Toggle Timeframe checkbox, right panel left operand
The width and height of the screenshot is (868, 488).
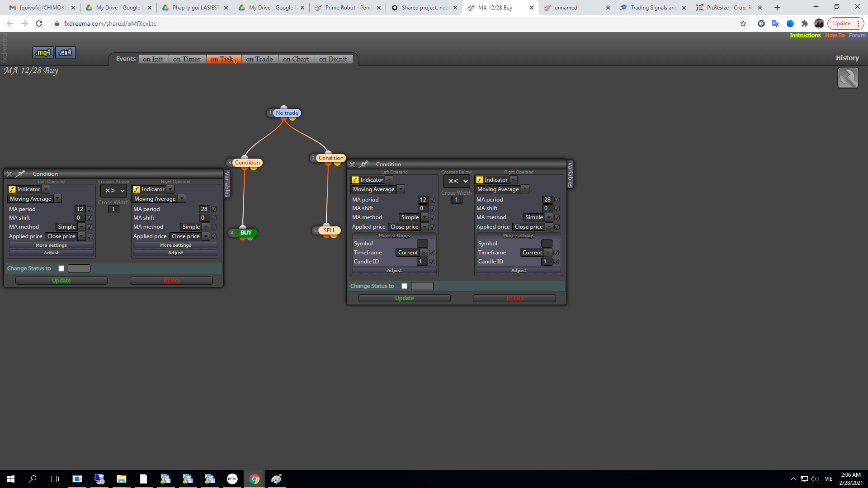click(432, 253)
